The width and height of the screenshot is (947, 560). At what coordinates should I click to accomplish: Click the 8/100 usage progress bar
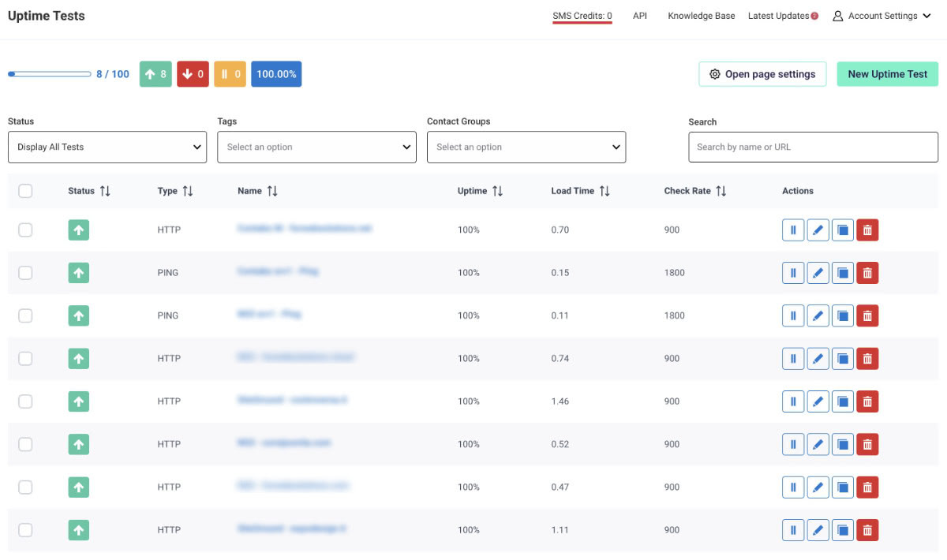(x=51, y=73)
